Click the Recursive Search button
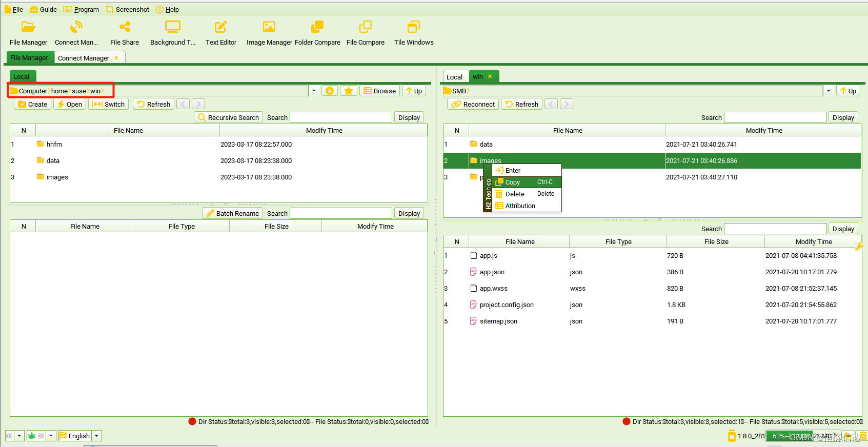Screen dimensions: 868x447 point(229,117)
